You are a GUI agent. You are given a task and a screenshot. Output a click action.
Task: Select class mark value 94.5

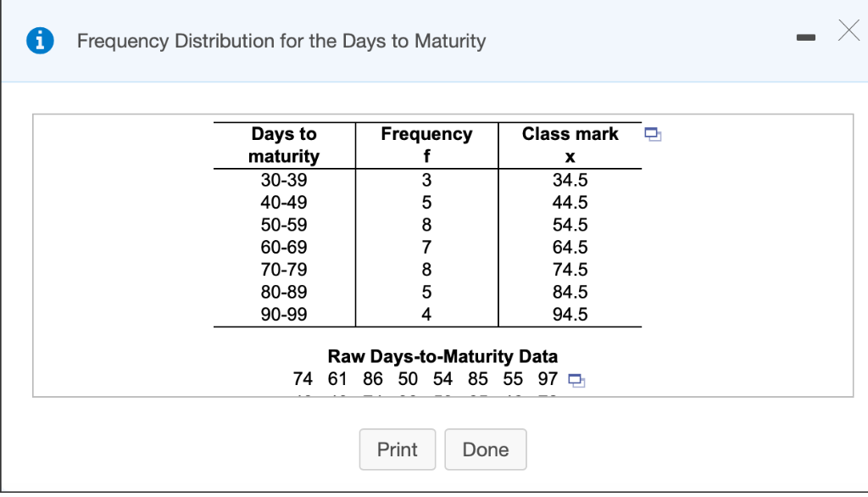570,315
